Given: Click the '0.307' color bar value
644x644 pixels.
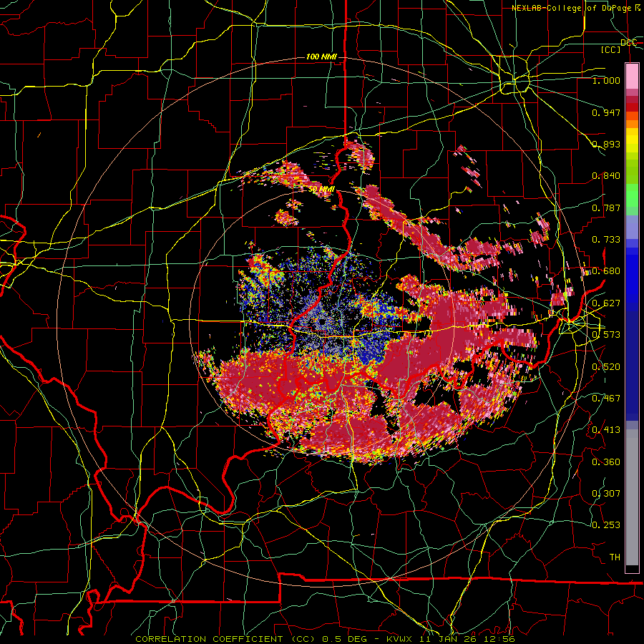Looking at the screenshot, I should pos(606,494).
